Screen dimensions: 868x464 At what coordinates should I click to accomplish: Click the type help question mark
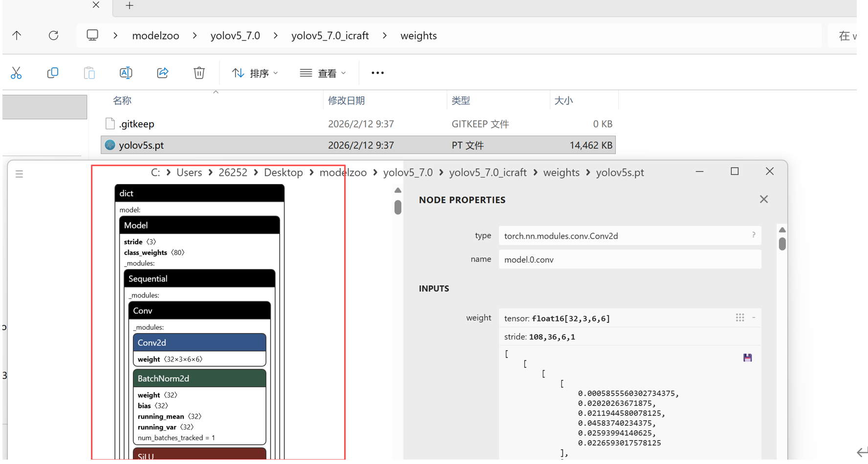pos(754,235)
